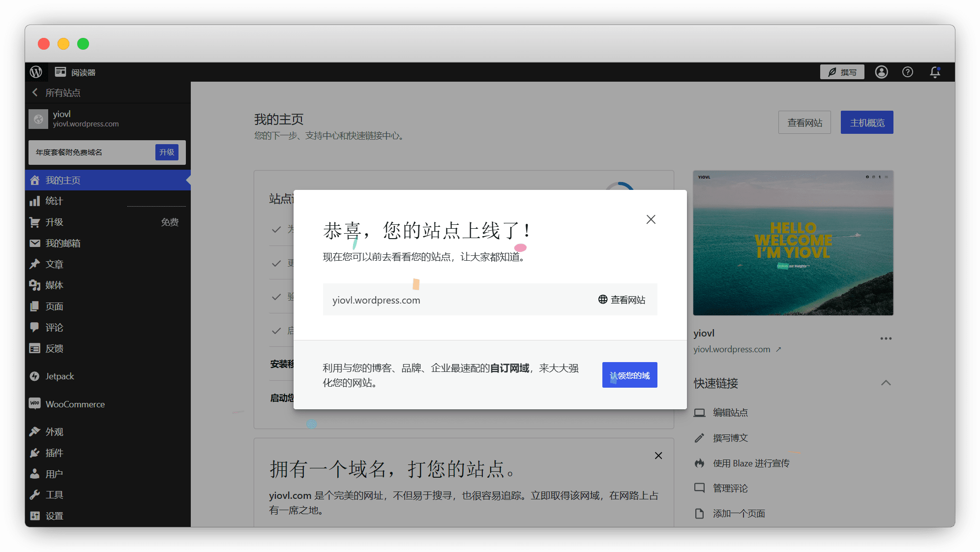Click the site preview thumbnail
980x552 pixels.
click(x=793, y=243)
